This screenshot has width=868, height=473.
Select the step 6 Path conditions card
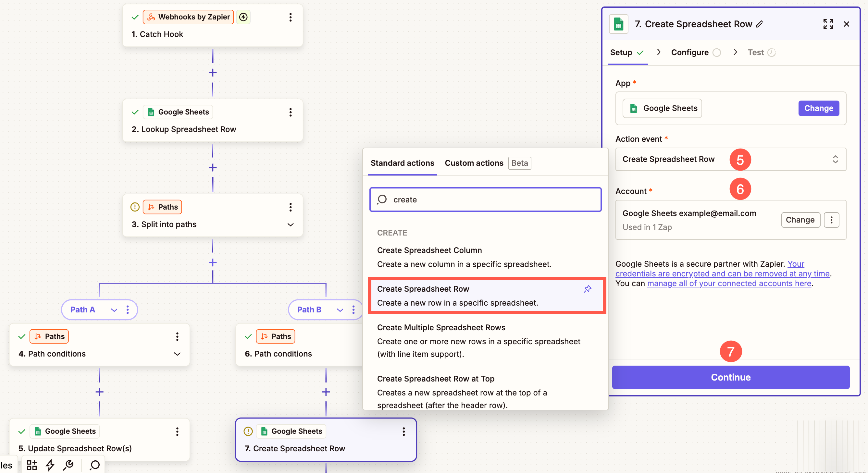[x=299, y=345]
